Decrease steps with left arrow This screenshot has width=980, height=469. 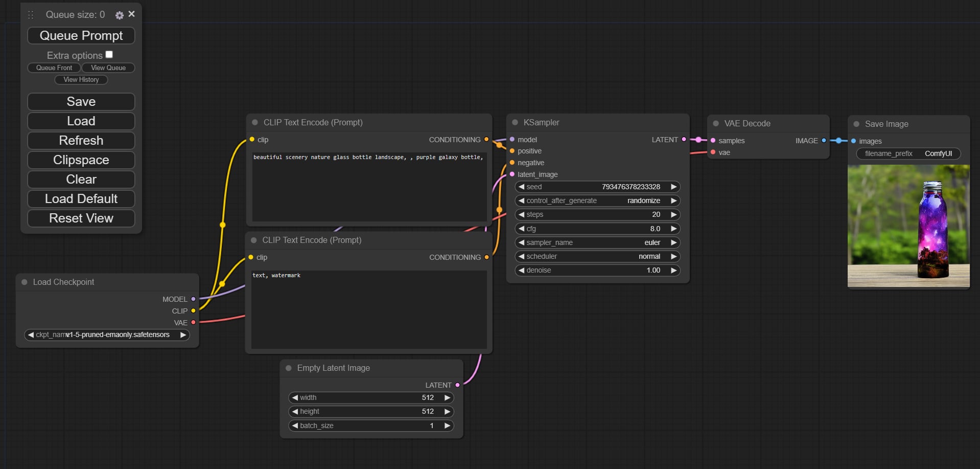click(x=521, y=214)
